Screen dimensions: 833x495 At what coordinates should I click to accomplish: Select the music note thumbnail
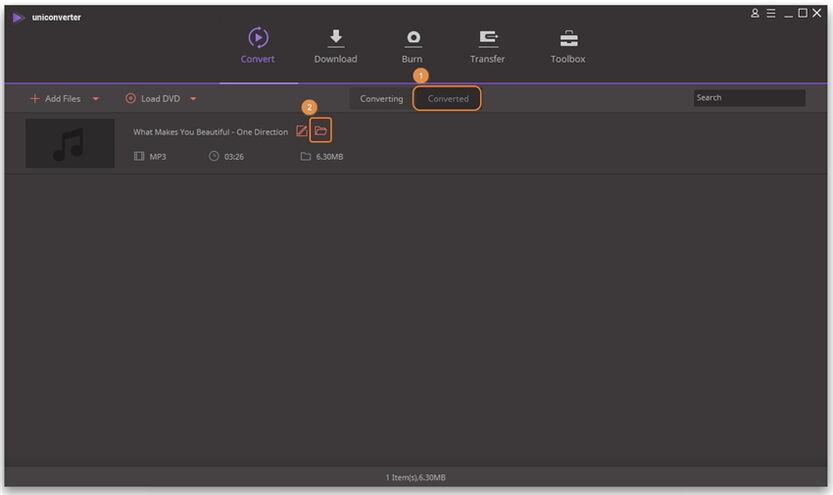point(69,143)
